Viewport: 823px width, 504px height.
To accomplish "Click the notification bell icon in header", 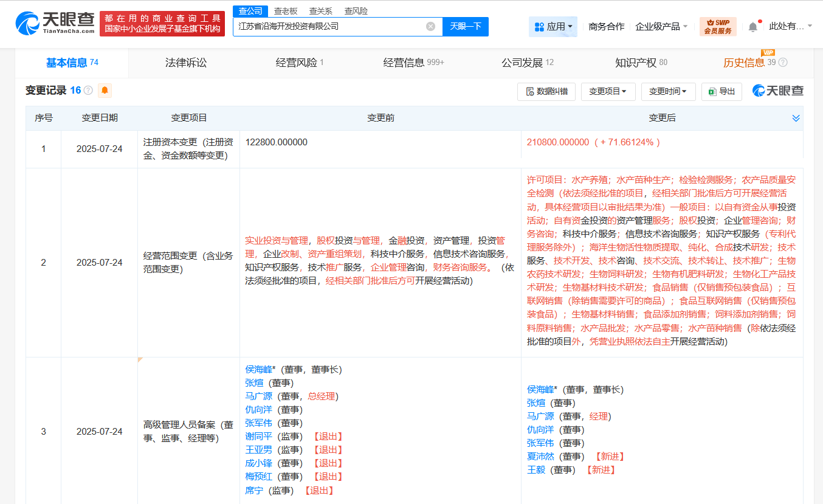I will tap(753, 27).
